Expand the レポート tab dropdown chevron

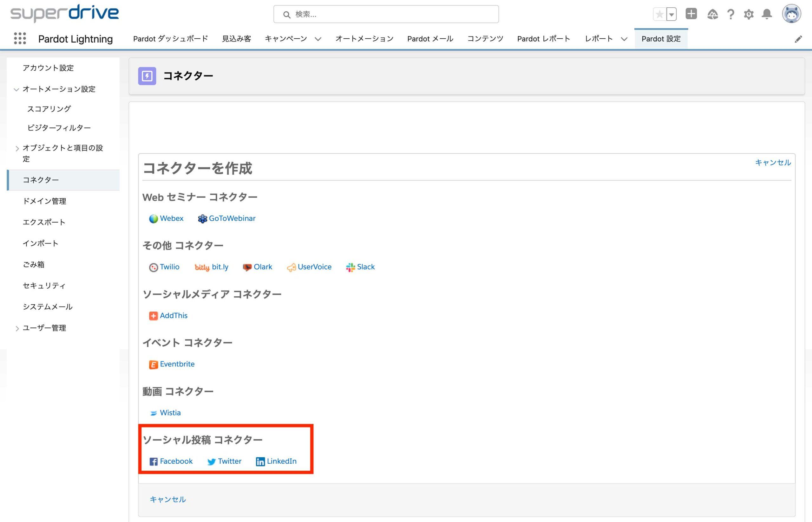[x=624, y=39]
